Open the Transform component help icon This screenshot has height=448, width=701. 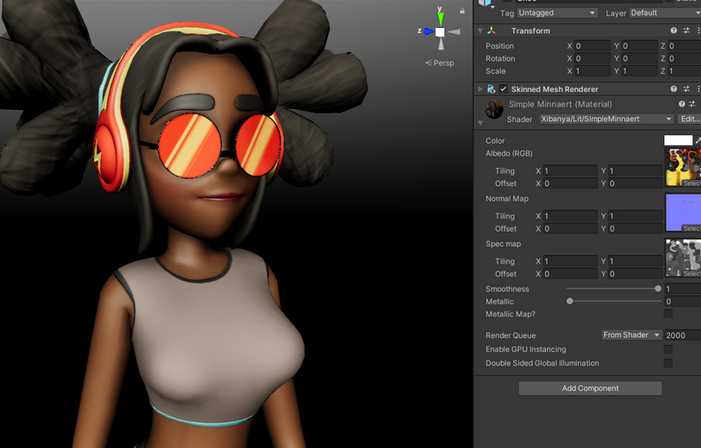coord(673,31)
